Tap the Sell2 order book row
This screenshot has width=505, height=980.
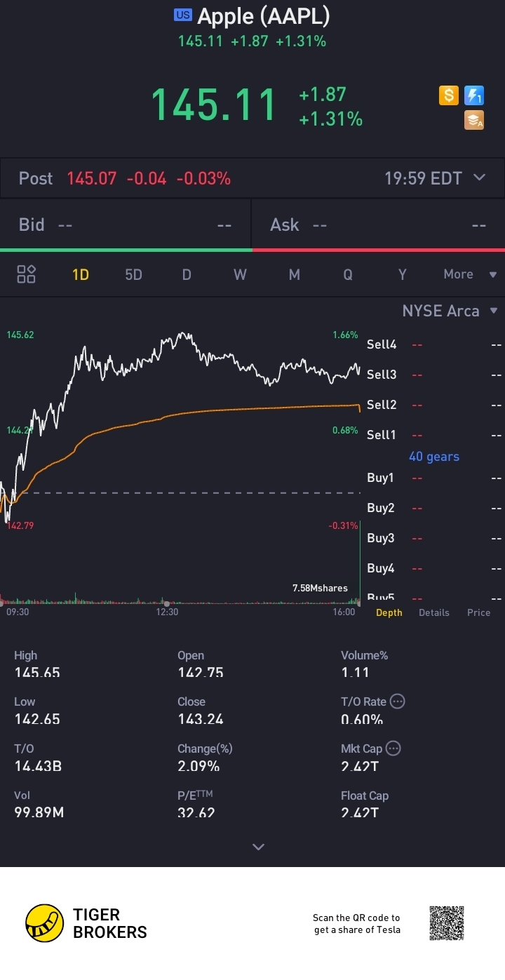pos(435,405)
